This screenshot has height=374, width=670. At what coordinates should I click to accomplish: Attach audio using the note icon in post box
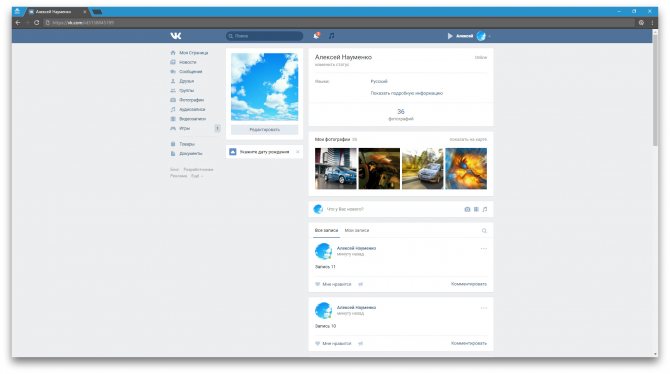click(x=485, y=209)
